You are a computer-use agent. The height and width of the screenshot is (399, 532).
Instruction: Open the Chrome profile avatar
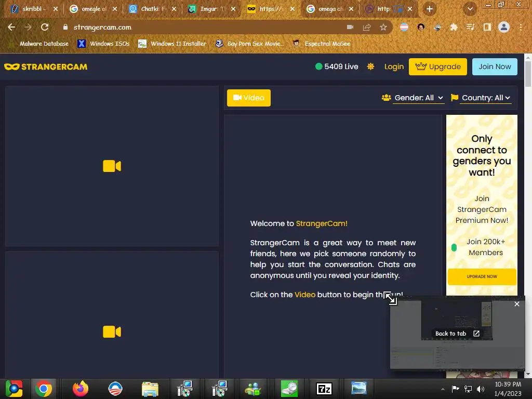tap(504, 27)
